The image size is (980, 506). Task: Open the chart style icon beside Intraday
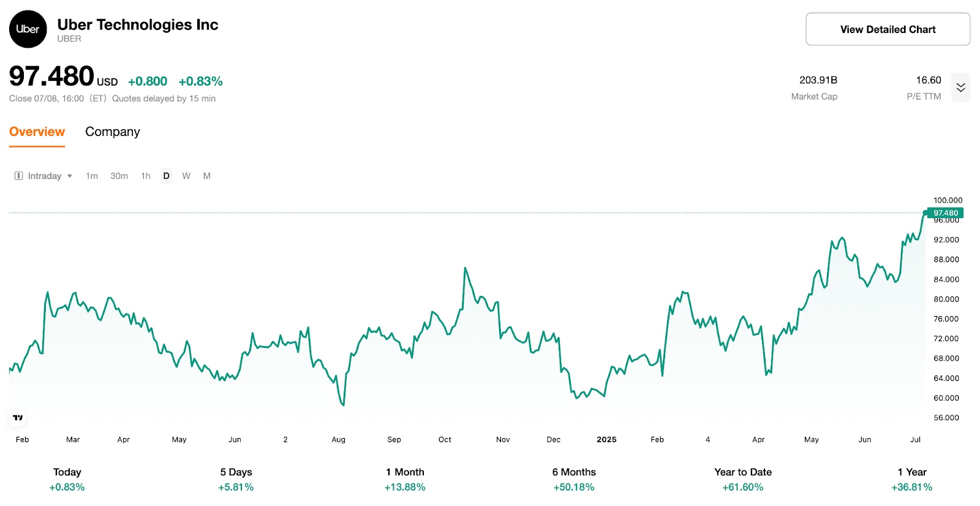pos(18,176)
